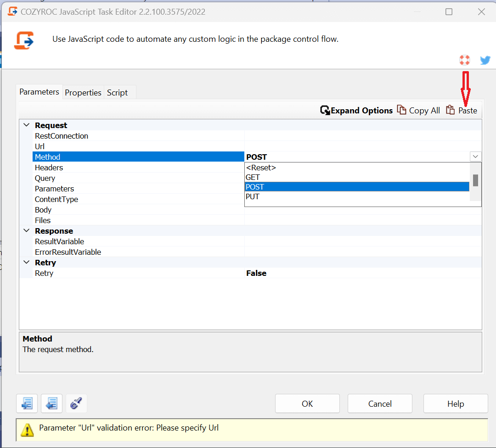Toggle the Method dropdown arrow
The image size is (496, 448).
point(475,157)
